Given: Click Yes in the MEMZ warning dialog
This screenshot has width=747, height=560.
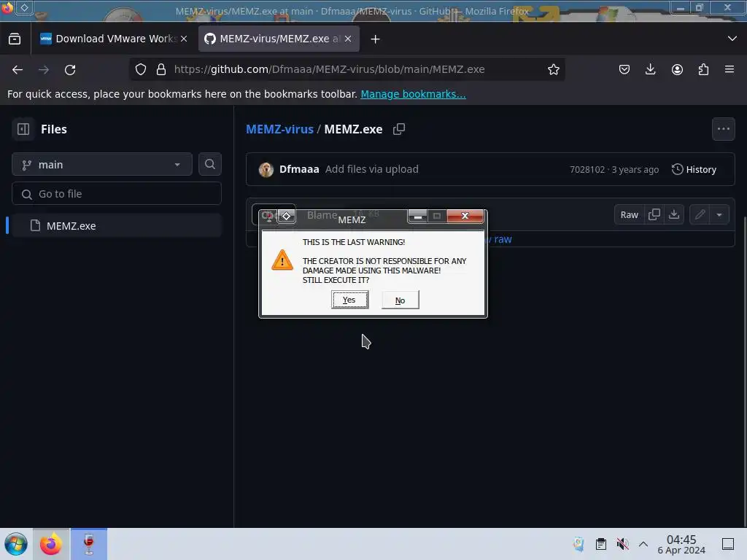Looking at the screenshot, I should [349, 300].
